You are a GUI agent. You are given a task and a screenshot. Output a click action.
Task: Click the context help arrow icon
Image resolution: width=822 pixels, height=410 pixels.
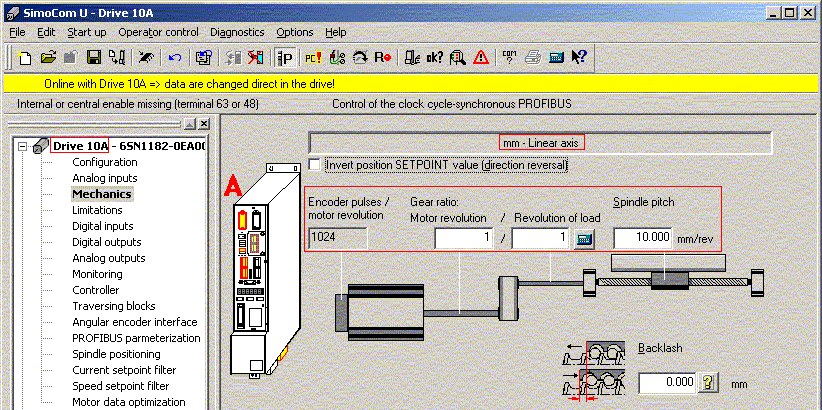pos(579,57)
